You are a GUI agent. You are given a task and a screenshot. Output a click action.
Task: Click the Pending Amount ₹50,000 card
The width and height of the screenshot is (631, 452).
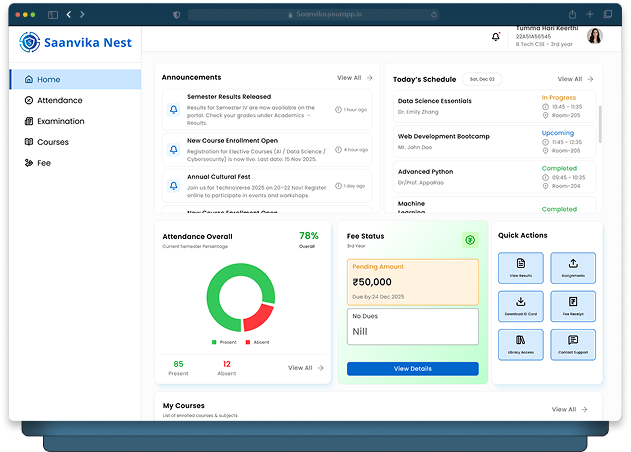(x=413, y=282)
